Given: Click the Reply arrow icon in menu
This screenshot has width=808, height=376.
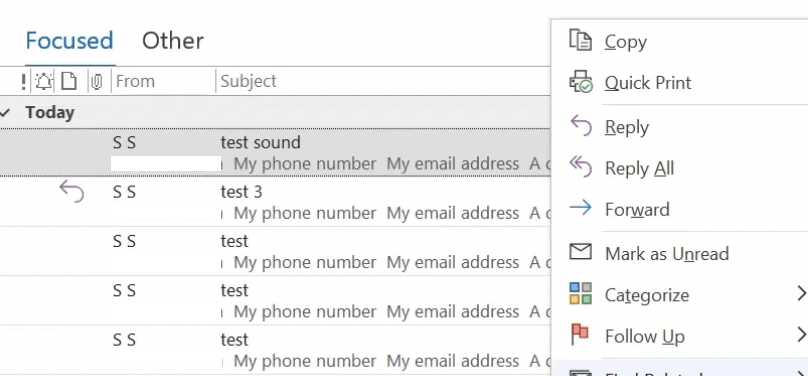Looking at the screenshot, I should [x=581, y=125].
